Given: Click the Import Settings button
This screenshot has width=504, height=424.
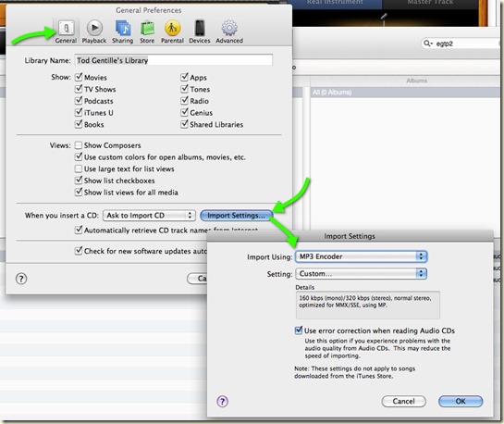Looking at the screenshot, I should coord(236,216).
